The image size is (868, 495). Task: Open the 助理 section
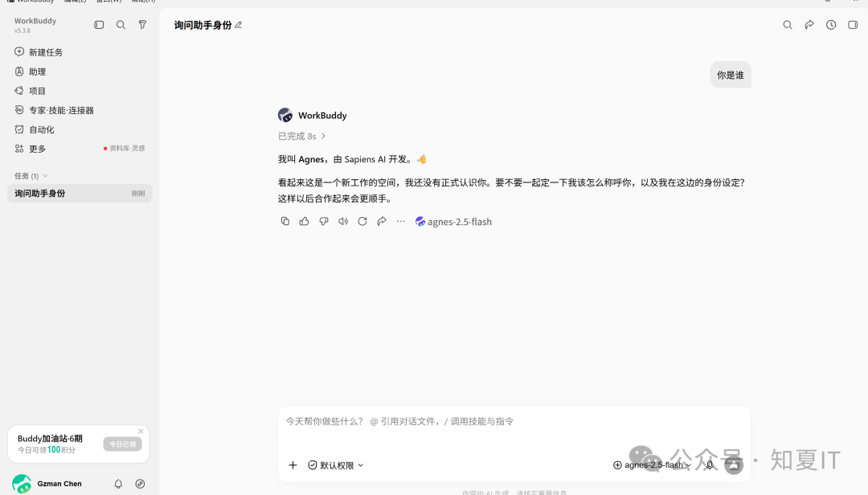tap(30, 72)
